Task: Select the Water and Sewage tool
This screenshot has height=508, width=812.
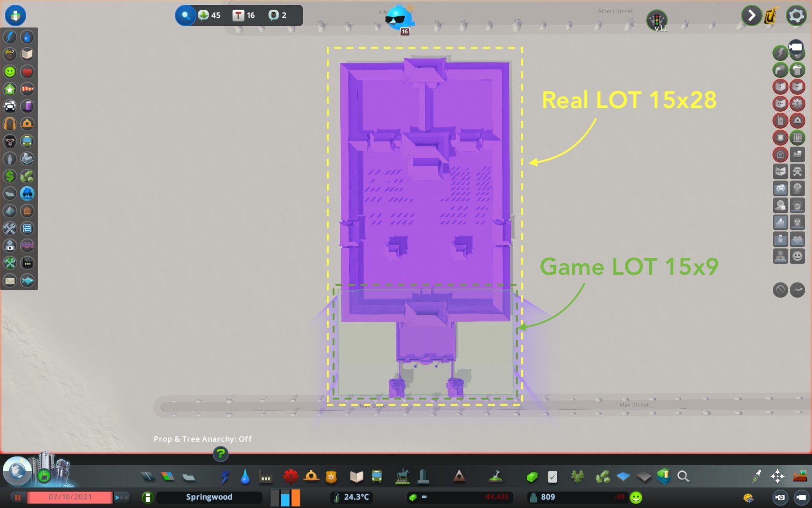Action: coord(245,477)
